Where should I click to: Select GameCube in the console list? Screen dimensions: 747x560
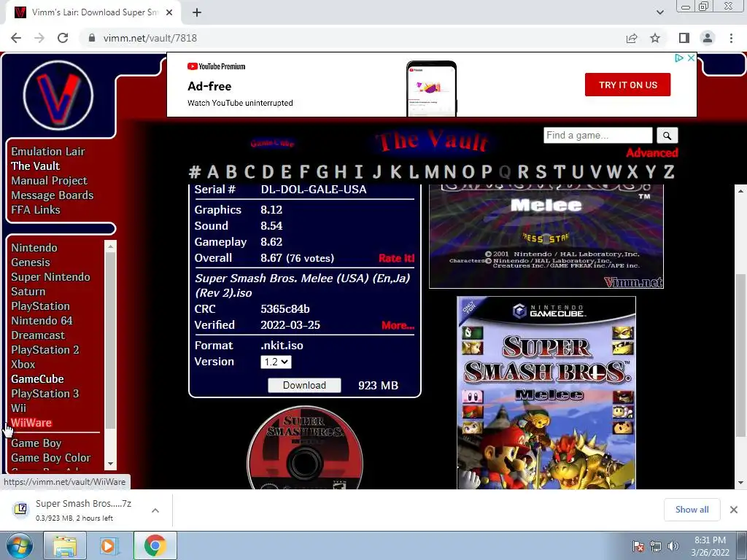pos(38,379)
